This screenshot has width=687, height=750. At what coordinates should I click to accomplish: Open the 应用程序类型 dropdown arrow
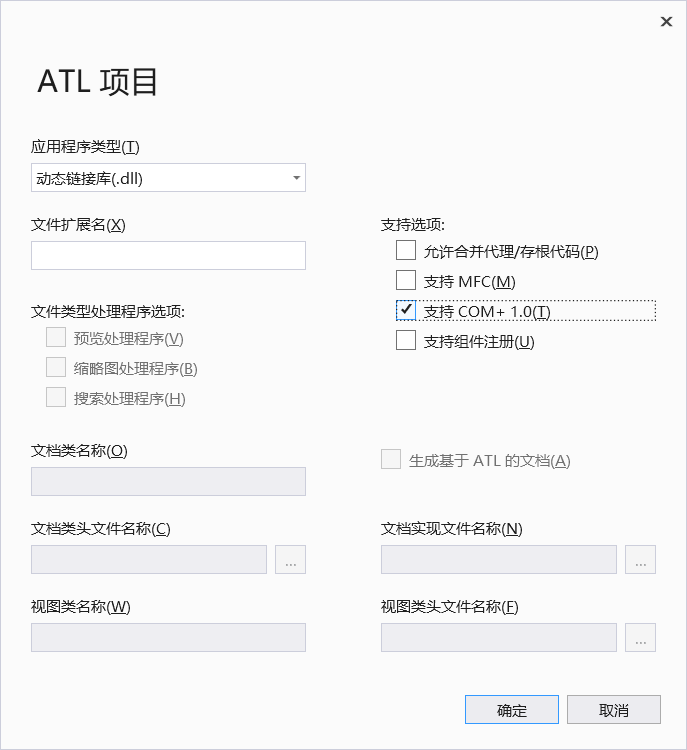[x=297, y=178]
